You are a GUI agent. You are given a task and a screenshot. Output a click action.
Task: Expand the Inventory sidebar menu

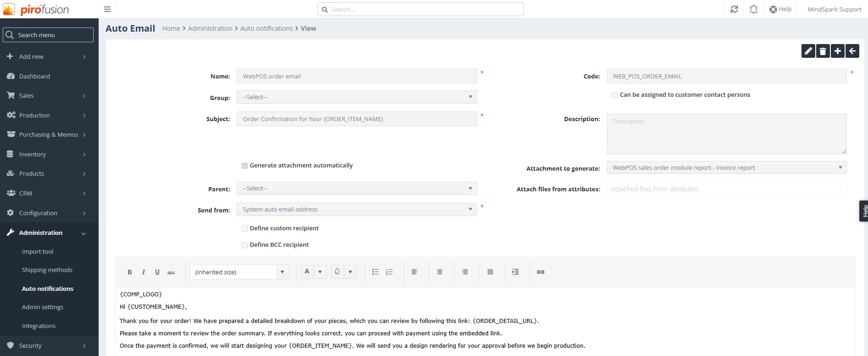click(46, 154)
